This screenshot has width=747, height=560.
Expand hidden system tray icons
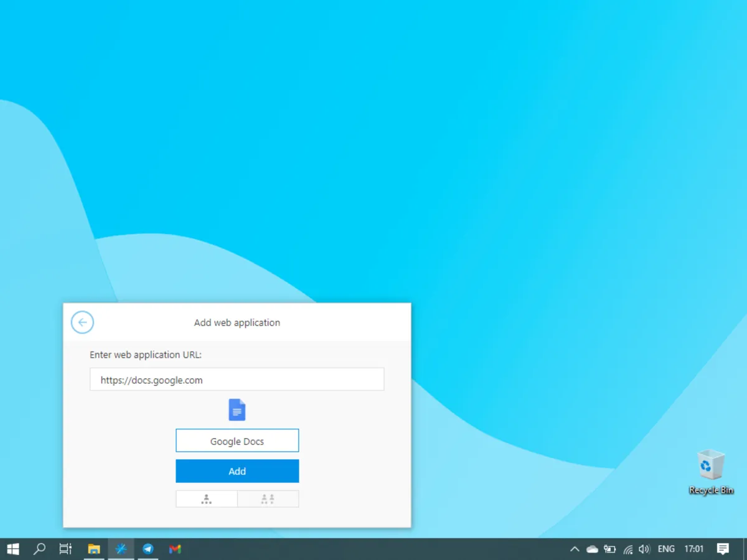click(575, 549)
